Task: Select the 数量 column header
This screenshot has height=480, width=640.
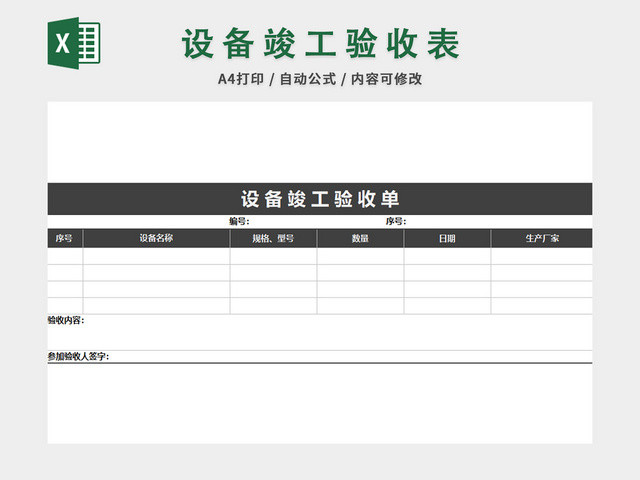Action: coord(360,238)
